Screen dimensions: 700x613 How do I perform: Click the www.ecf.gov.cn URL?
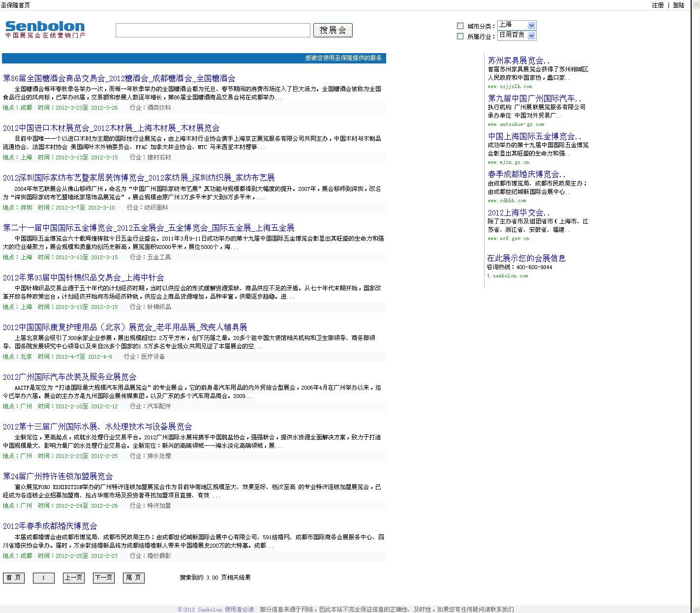coord(509,239)
